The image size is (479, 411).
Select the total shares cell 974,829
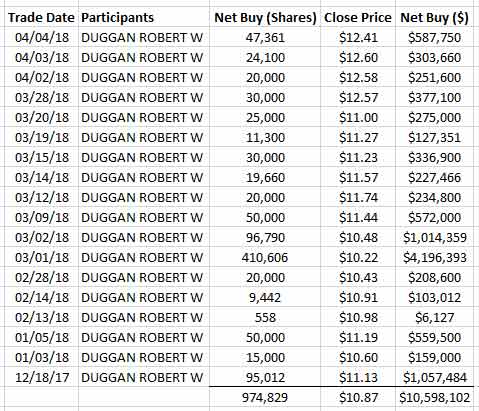(x=265, y=397)
